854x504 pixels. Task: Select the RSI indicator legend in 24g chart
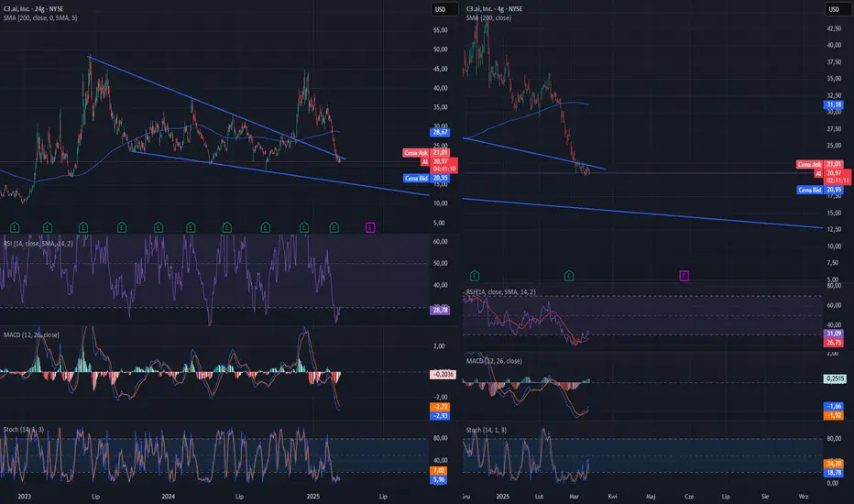point(38,244)
